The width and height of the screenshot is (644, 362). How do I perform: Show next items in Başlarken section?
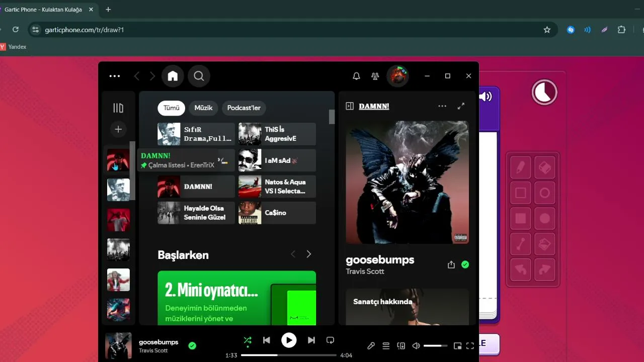(x=309, y=254)
